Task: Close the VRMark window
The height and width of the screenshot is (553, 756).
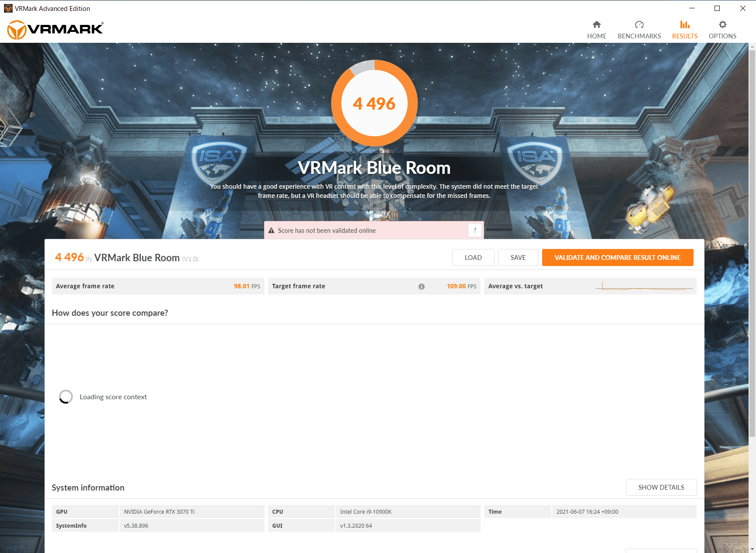Action: tap(742, 8)
